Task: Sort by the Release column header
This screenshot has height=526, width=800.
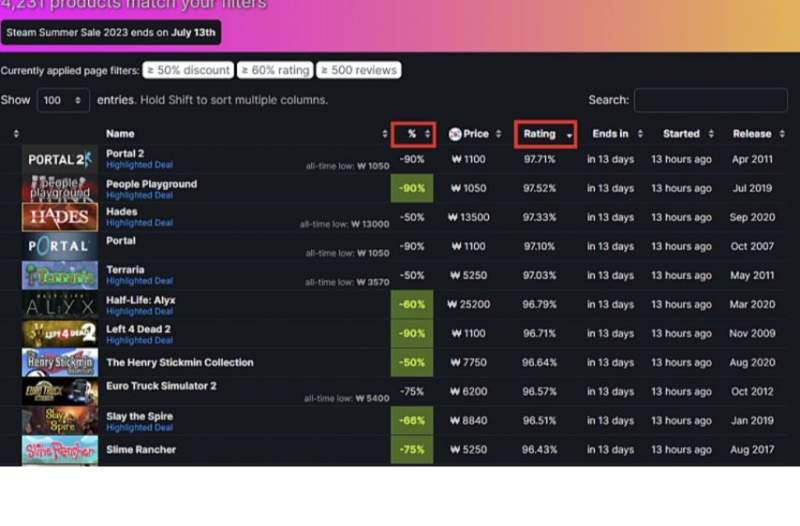Action: 758,134
